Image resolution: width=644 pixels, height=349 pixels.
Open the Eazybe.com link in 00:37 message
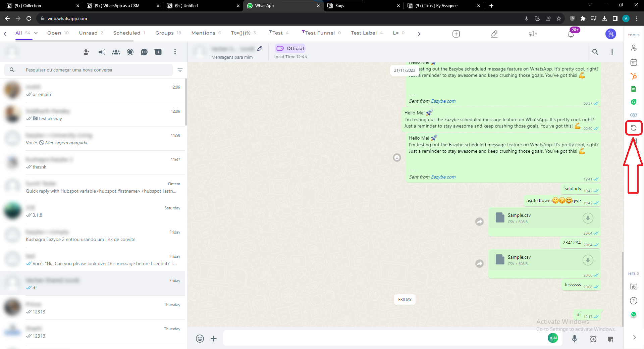pyautogui.click(x=443, y=101)
